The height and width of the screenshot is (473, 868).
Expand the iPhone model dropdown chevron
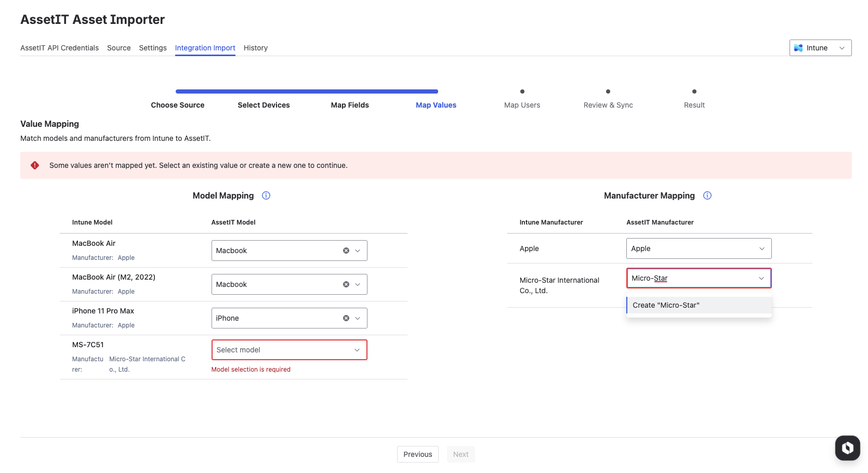(358, 318)
